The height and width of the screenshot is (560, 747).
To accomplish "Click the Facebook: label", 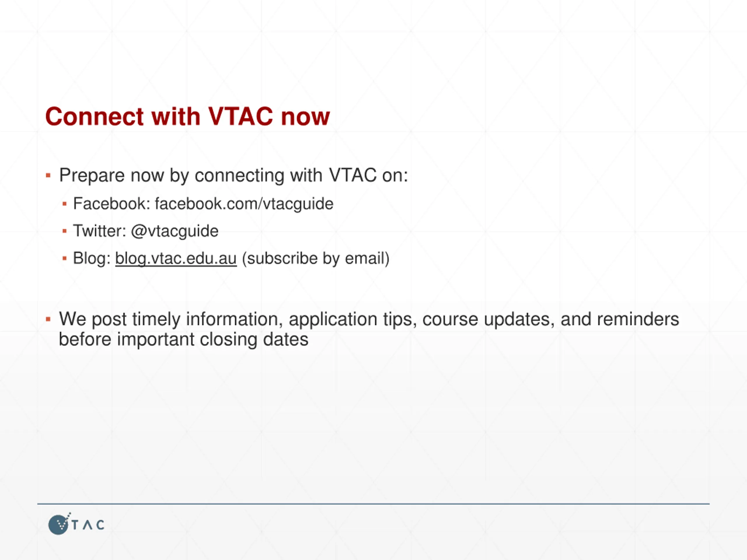I will click(112, 204).
